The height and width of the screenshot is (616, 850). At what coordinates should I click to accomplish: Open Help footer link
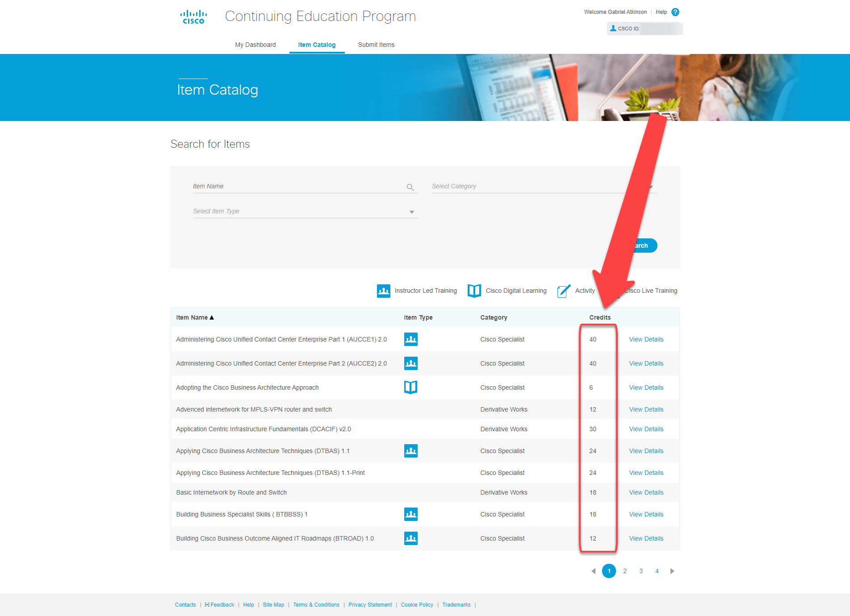click(x=248, y=605)
